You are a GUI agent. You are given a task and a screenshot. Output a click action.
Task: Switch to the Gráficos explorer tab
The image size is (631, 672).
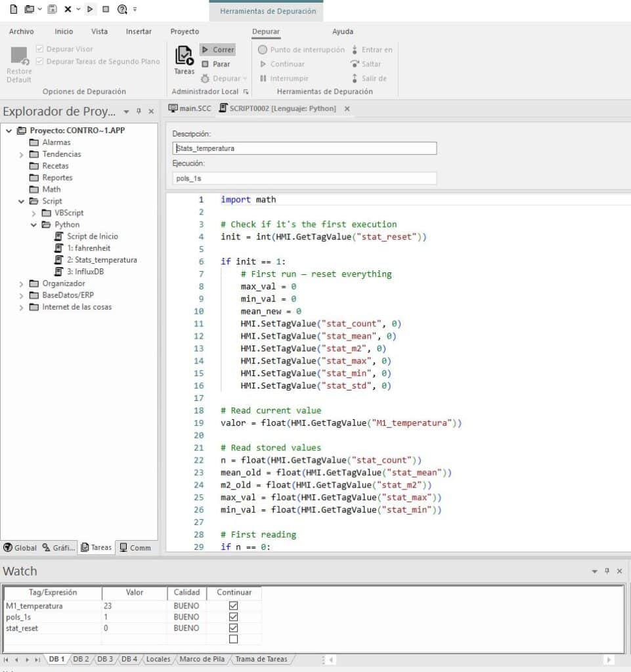pyautogui.click(x=58, y=548)
